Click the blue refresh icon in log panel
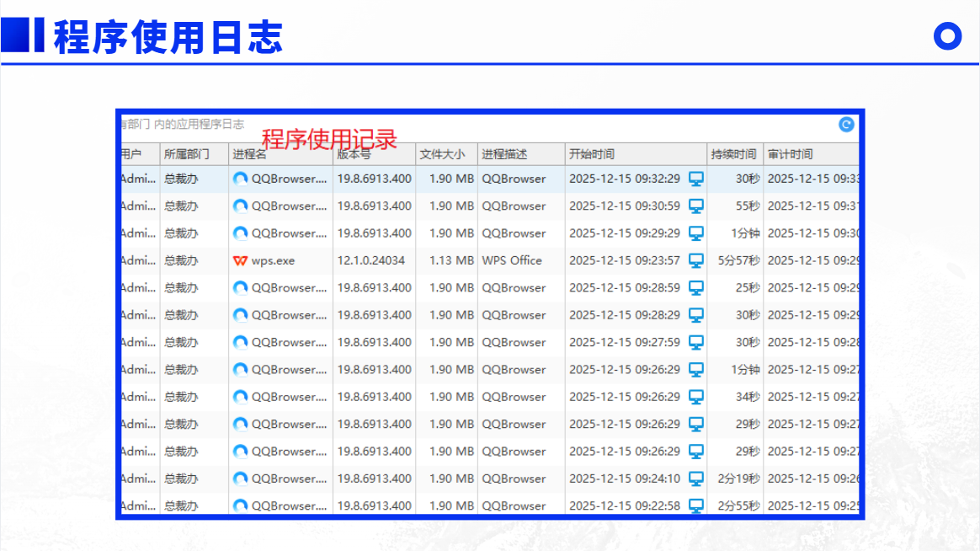This screenshot has width=980, height=551. (846, 125)
